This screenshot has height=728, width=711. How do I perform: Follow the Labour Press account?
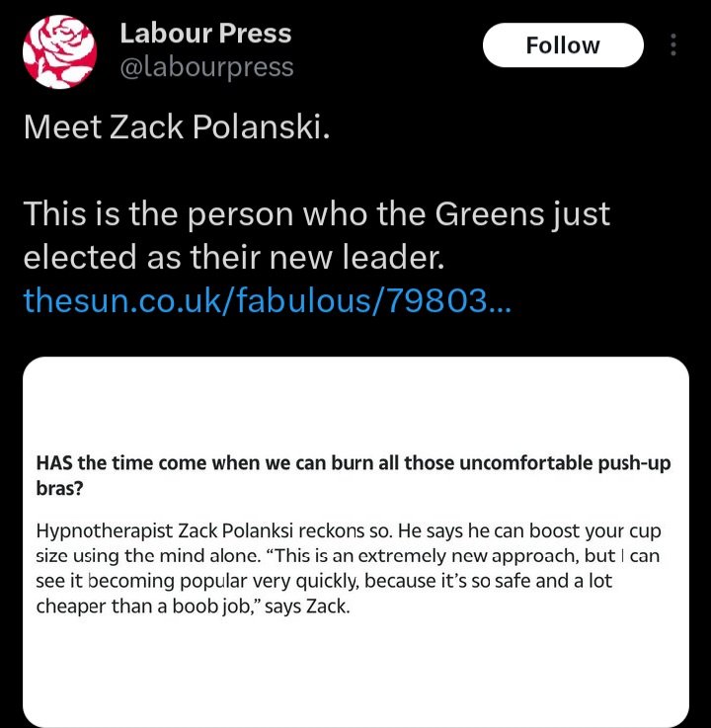pos(563,45)
